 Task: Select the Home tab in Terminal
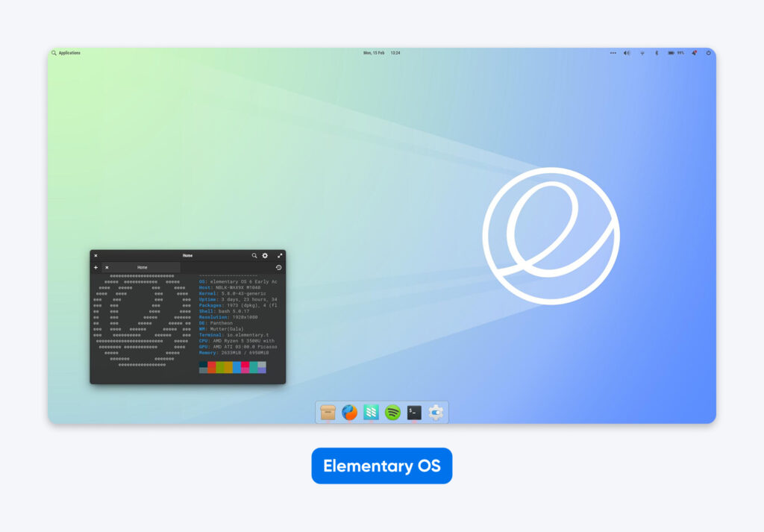142,268
